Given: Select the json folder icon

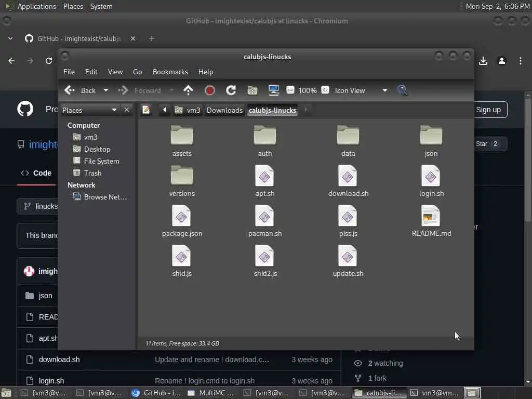Looking at the screenshot, I should [431, 136].
